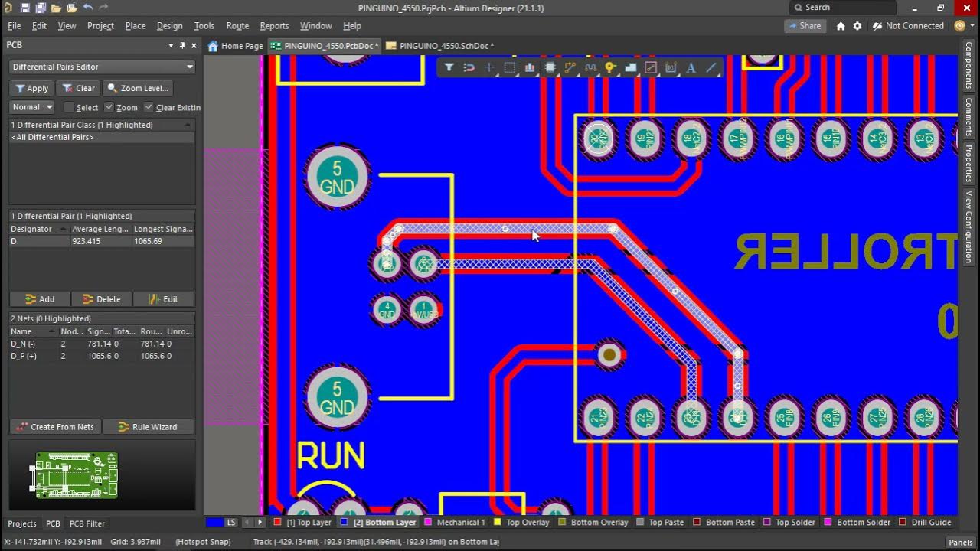
Task: Open the Normal mask mode dropdown
Action: coord(31,107)
